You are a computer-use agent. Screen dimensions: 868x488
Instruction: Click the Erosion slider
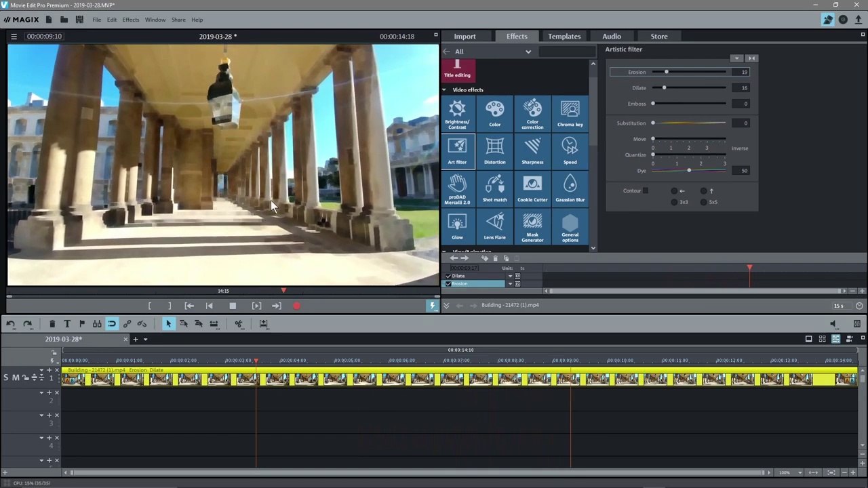(x=689, y=72)
